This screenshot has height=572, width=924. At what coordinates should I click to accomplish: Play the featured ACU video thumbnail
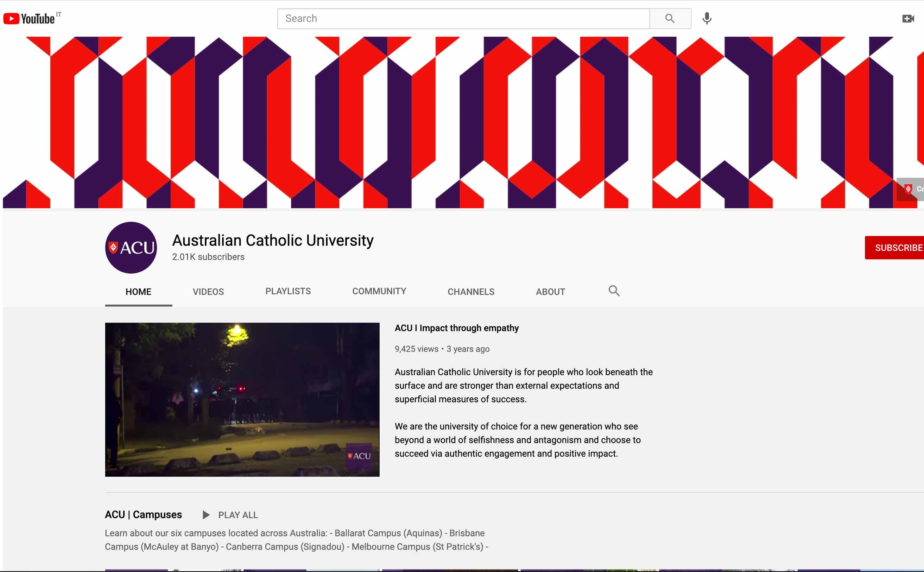[242, 400]
